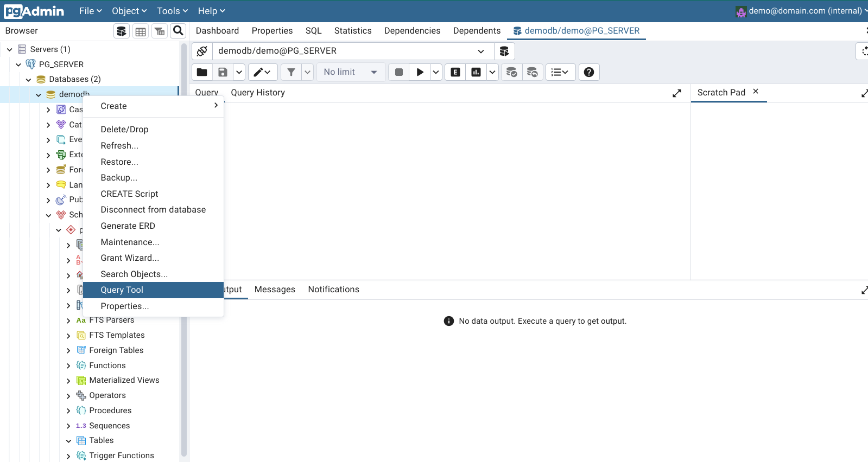This screenshot has width=868, height=462.
Task: Click the pgAdmin logo
Action: [34, 11]
